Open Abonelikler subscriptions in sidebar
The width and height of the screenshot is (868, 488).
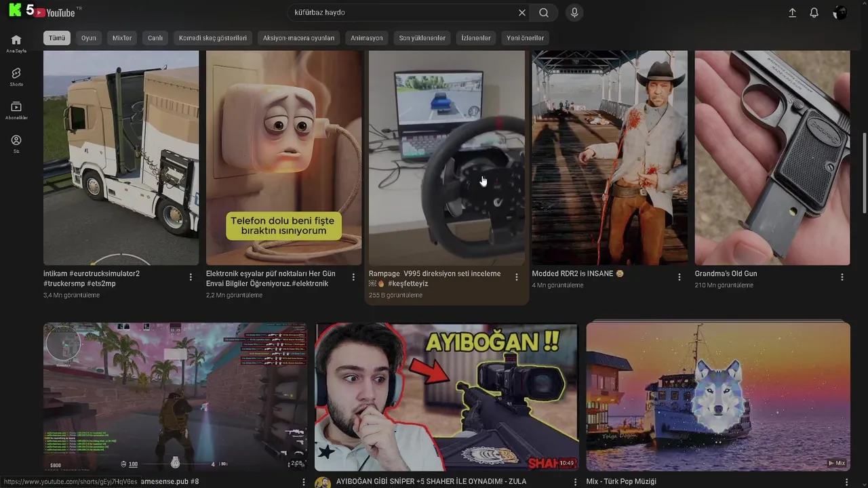coord(16,110)
